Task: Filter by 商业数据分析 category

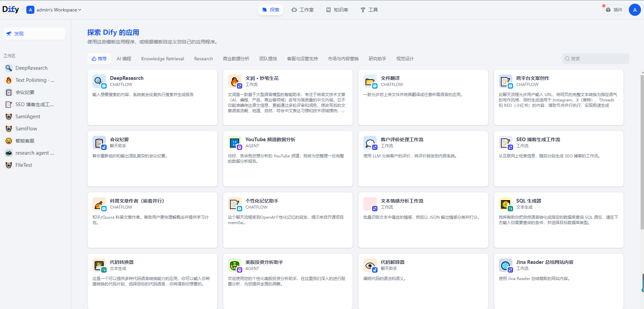Action: coord(236,59)
